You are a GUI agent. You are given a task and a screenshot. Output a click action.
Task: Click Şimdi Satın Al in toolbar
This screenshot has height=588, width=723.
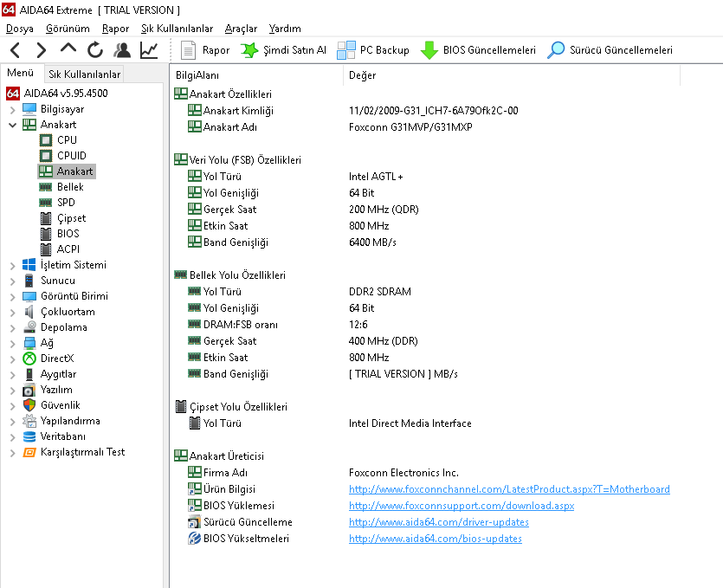point(284,50)
